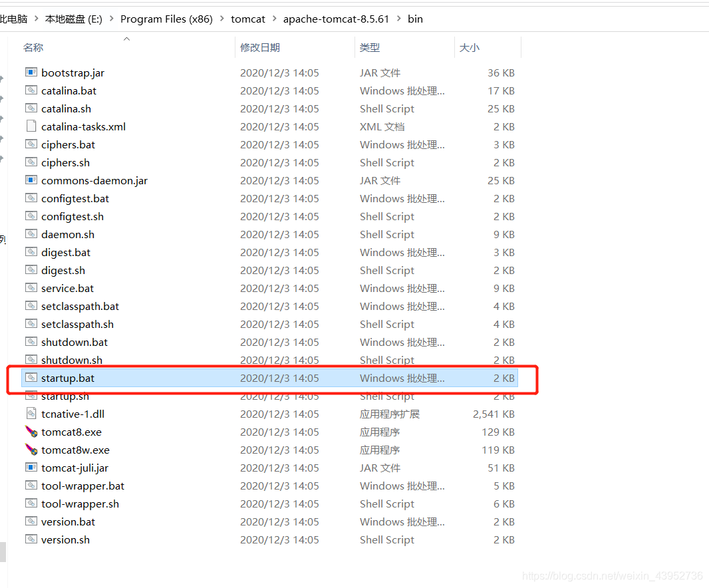Image resolution: width=709 pixels, height=588 pixels.
Task: Click the JAR 文件 type of tomcat-juli.jar
Action: pos(380,468)
